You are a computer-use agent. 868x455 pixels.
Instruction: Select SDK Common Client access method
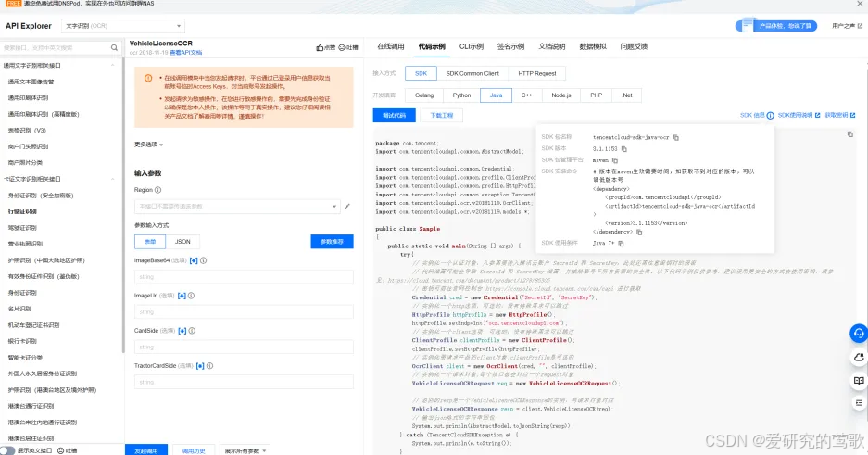coord(472,73)
